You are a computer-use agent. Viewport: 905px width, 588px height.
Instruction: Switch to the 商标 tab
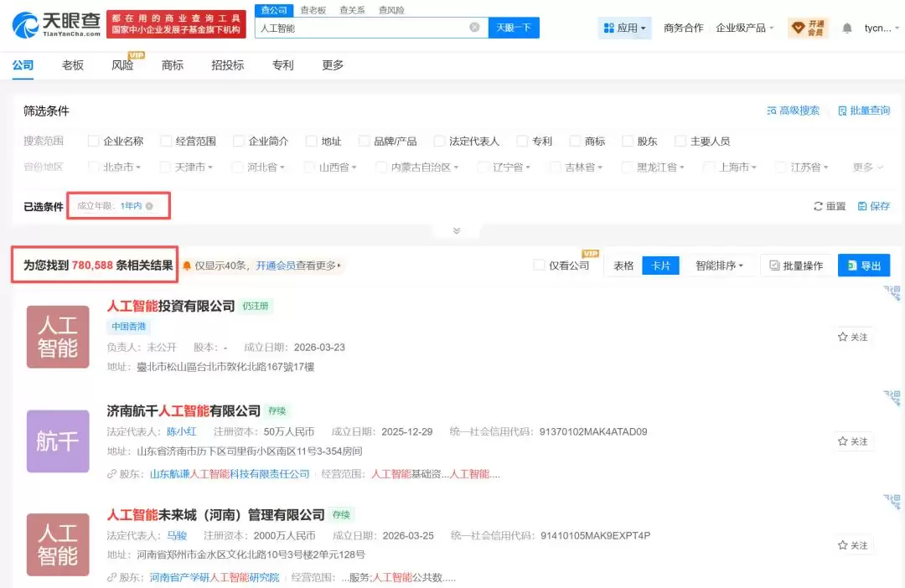click(172, 65)
